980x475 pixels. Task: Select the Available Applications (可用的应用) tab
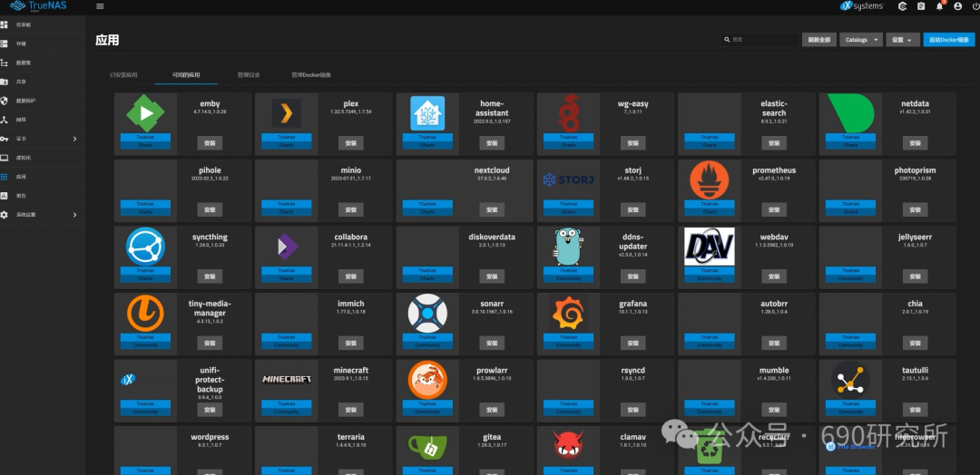[x=186, y=75]
